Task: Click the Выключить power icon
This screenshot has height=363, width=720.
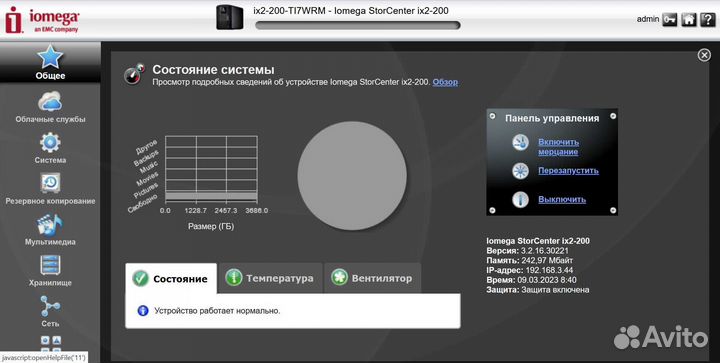Action: tap(520, 200)
